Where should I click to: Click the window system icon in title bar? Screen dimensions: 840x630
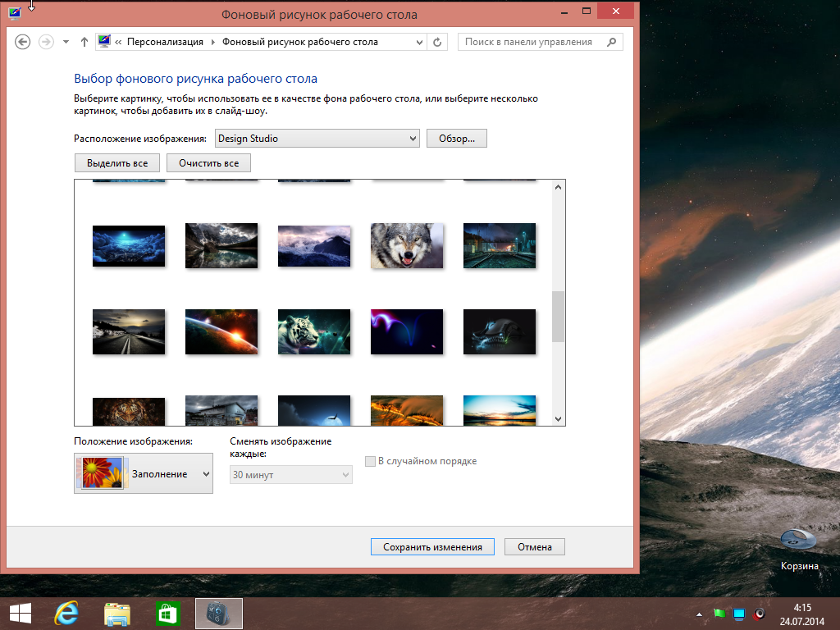pyautogui.click(x=15, y=13)
